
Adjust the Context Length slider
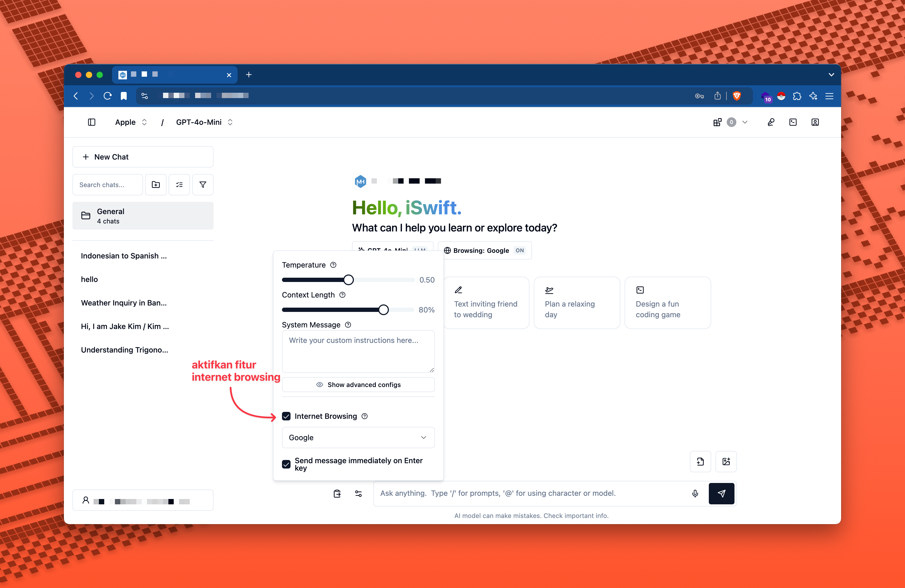coord(383,310)
